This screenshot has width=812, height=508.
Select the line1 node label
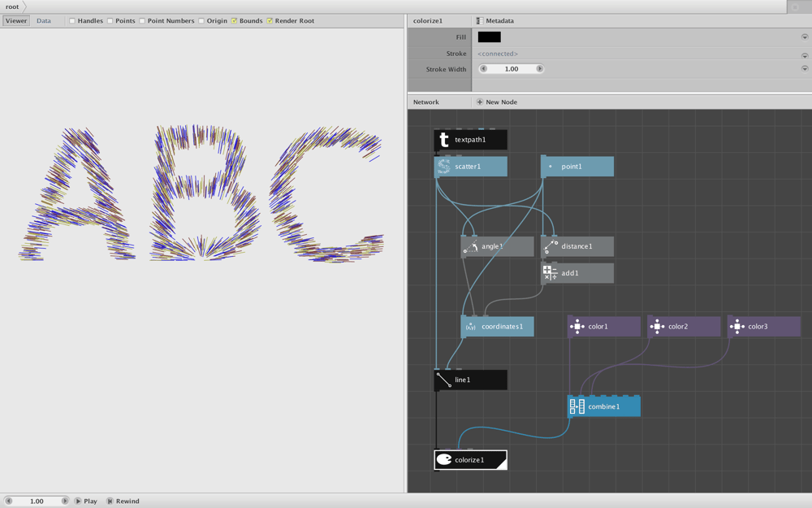click(x=463, y=380)
